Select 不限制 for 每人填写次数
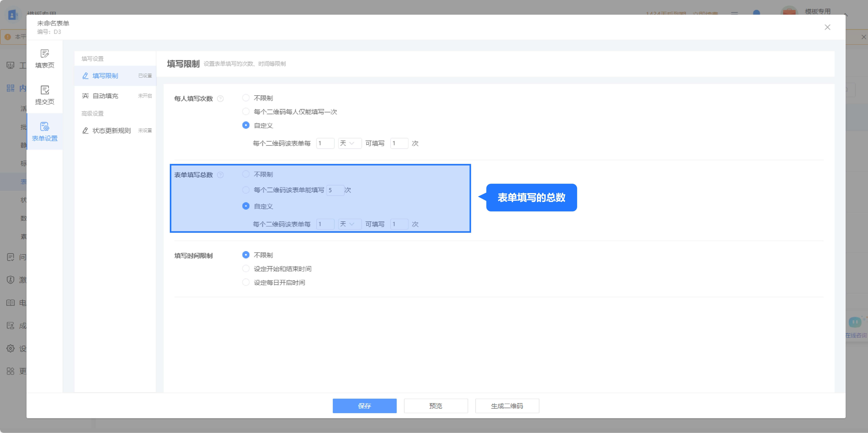Screen dimensions: 868x433 (x=246, y=98)
